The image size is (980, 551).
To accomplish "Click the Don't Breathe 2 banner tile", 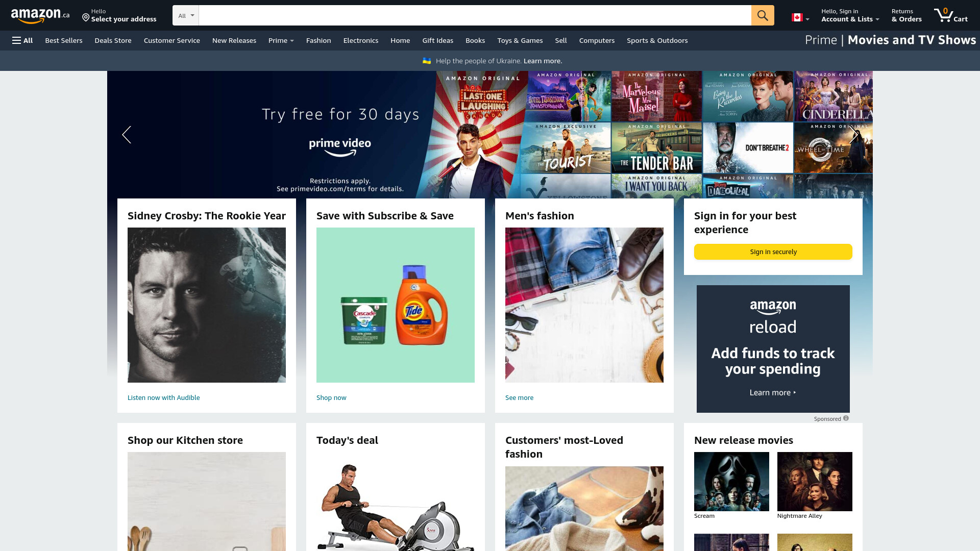I will click(748, 147).
